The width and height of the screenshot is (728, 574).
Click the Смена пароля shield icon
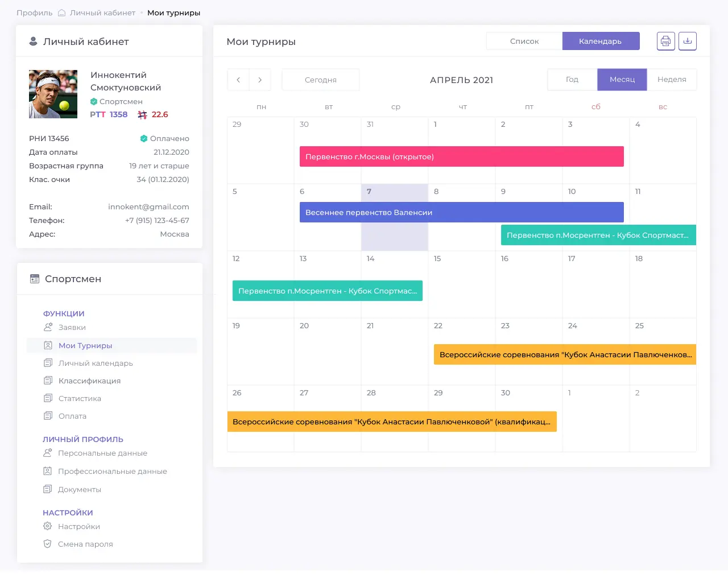click(x=48, y=544)
